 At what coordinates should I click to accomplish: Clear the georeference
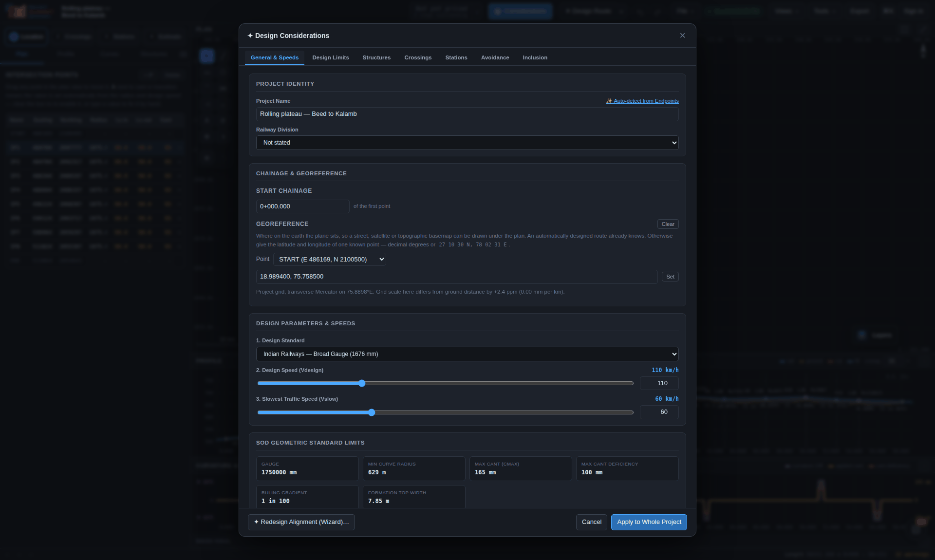(668, 224)
